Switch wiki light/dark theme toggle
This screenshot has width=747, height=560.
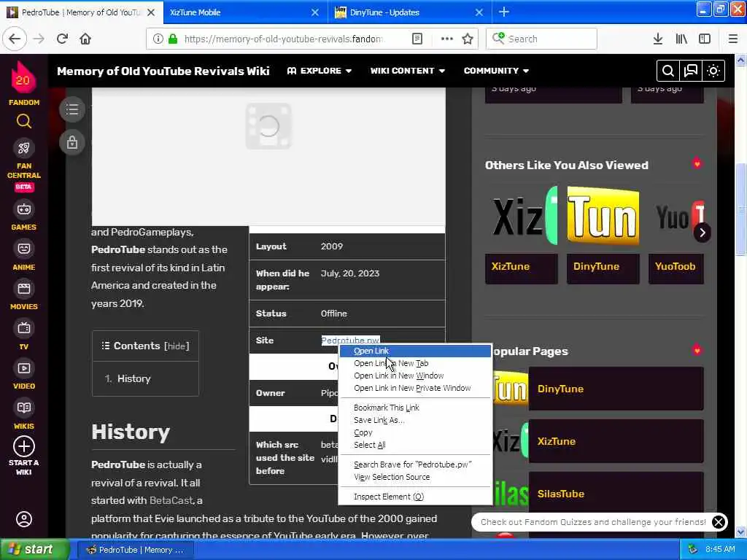point(713,71)
